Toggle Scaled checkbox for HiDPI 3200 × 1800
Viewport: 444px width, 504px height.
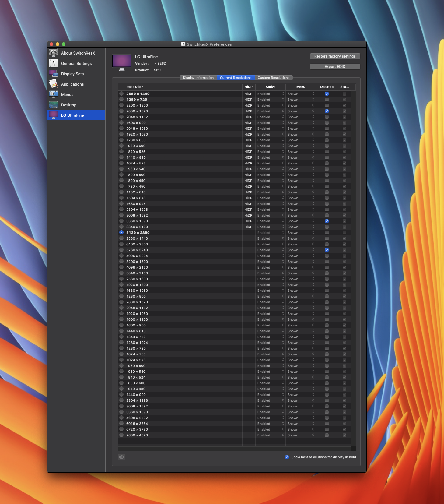pos(344,105)
